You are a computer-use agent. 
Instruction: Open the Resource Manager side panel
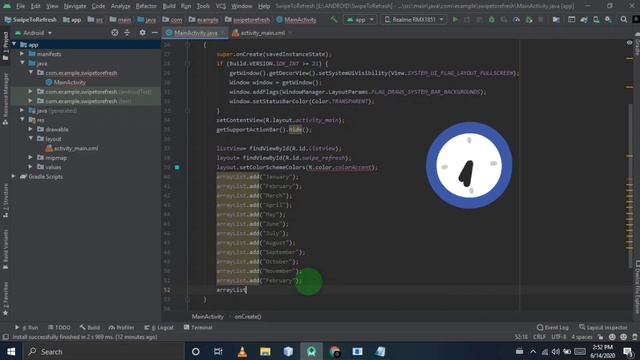(x=5, y=98)
